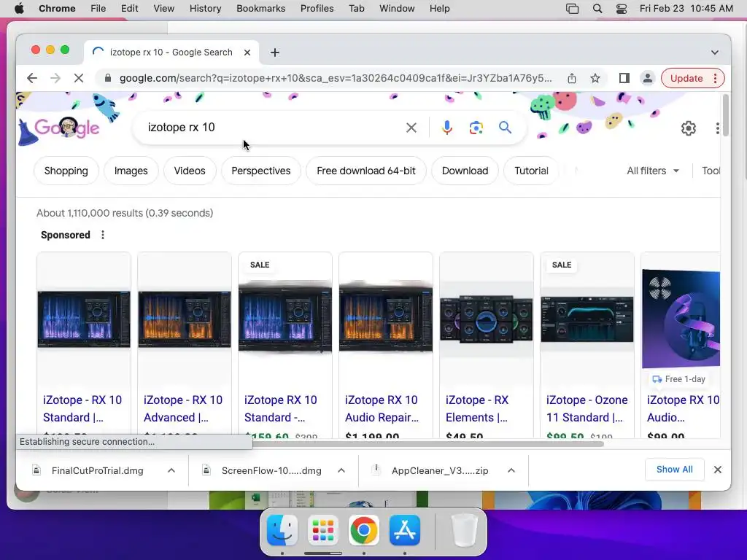Open the share page icon in address bar
This screenshot has width=747, height=560.
(572, 78)
